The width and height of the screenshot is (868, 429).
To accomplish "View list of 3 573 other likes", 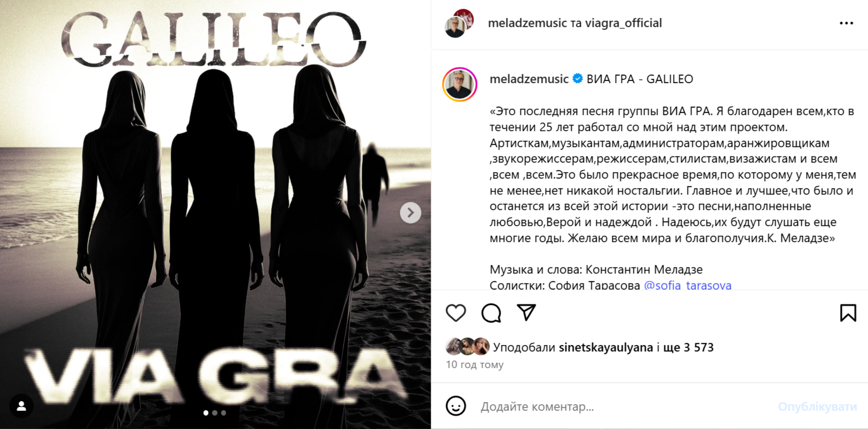I will [688, 347].
